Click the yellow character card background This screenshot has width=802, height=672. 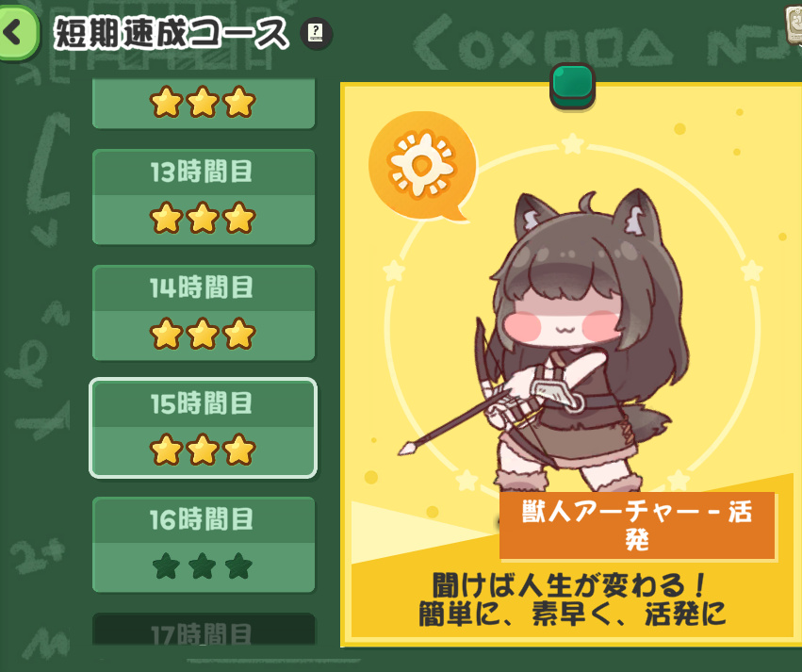click(571, 364)
